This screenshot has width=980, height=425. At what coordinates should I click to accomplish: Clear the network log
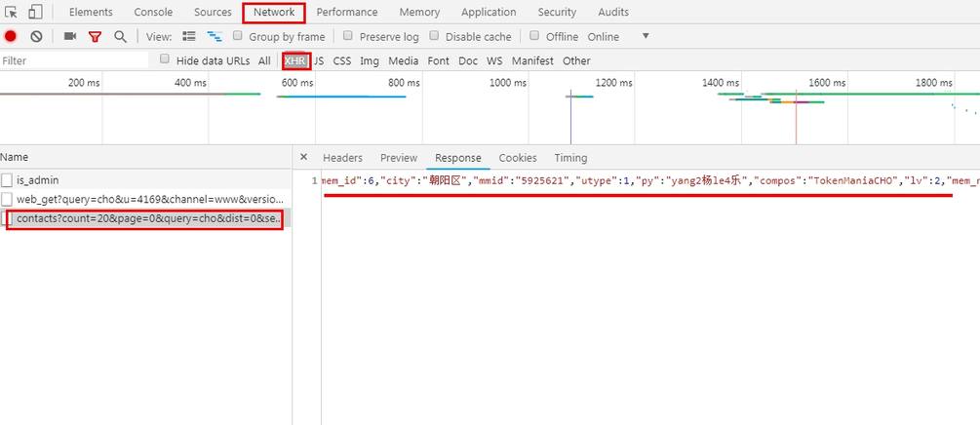pyautogui.click(x=36, y=37)
